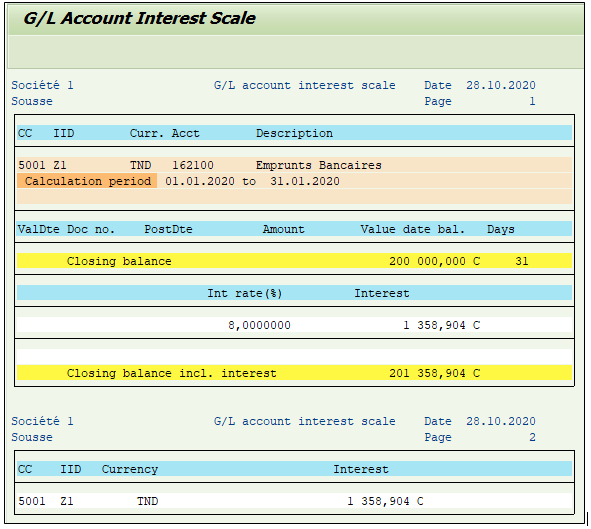Click the Interest header on page 2
The width and height of the screenshot is (591, 529).
(361, 469)
